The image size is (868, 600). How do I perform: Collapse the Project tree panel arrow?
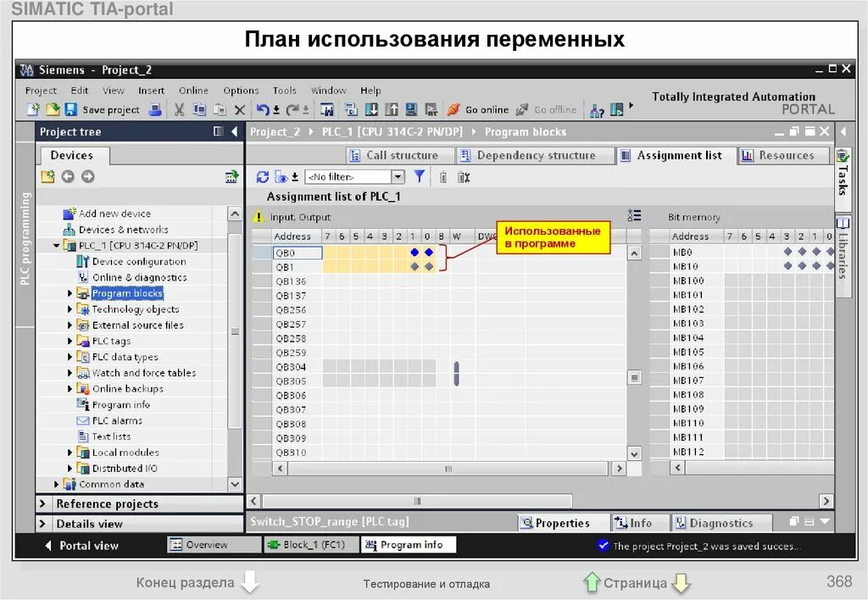click(x=235, y=131)
